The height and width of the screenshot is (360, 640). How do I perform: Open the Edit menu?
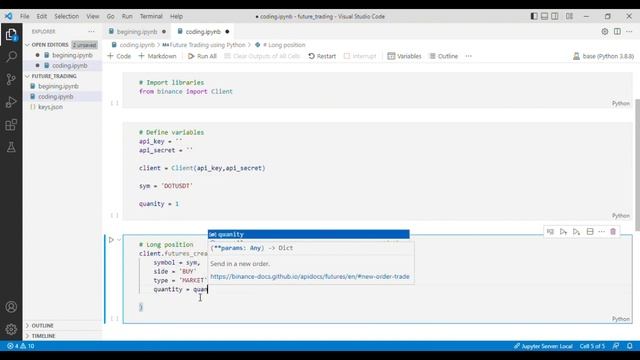tap(42, 16)
